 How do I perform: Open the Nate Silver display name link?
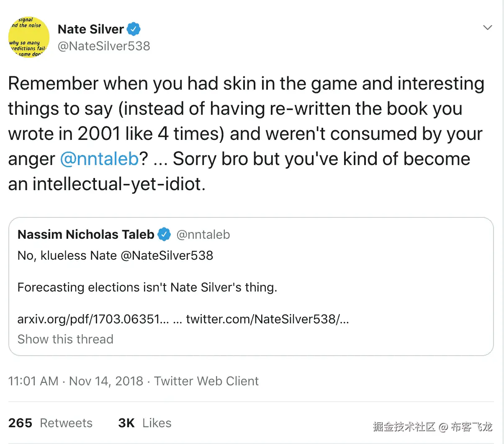(91, 29)
